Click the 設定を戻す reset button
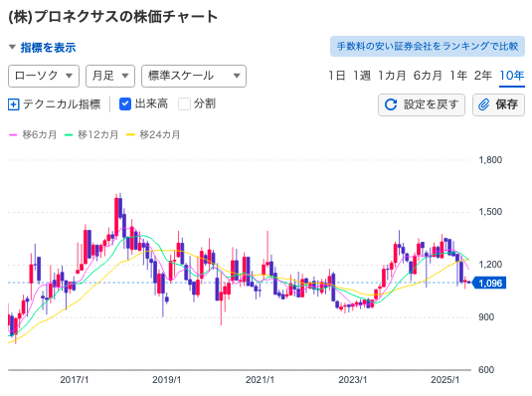The height and width of the screenshot is (396, 532). coord(422,104)
